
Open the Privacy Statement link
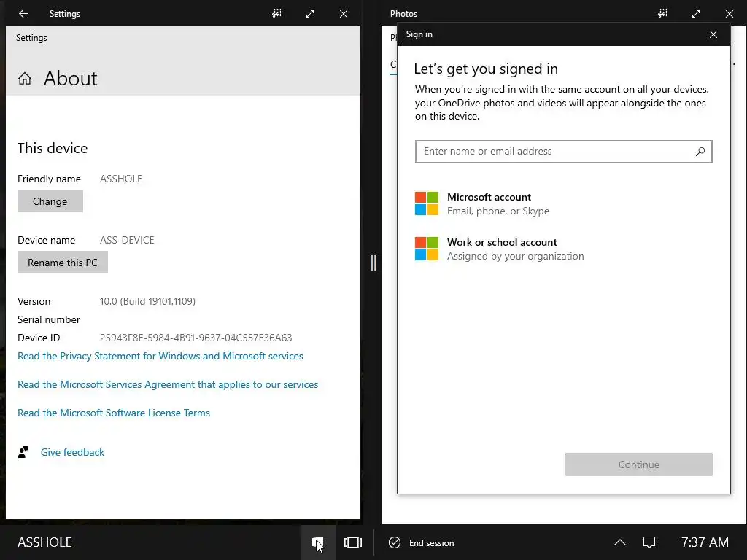(160, 356)
